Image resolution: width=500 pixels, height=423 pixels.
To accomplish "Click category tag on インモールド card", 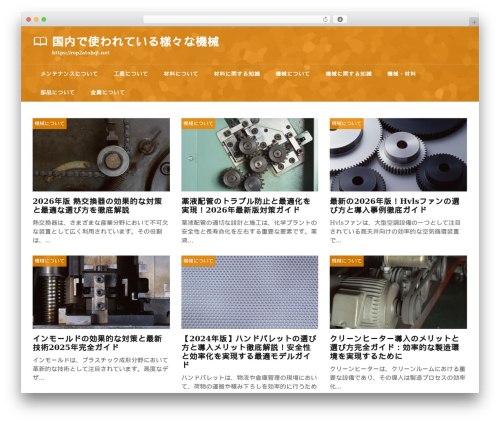I will (50, 261).
